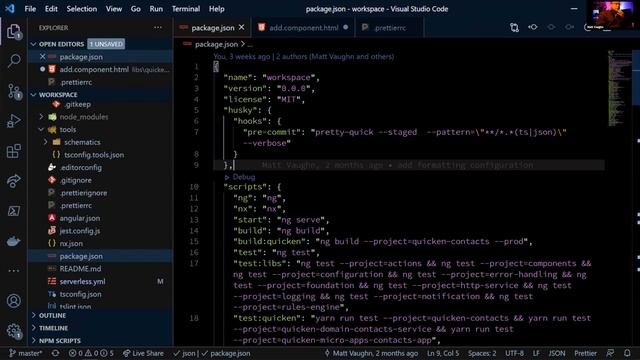Open tsconfig.tools.json file

tap(94, 155)
